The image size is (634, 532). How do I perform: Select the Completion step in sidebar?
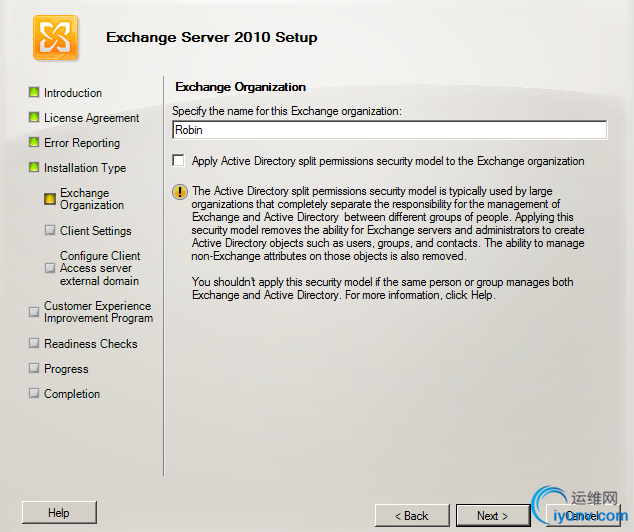pyautogui.click(x=72, y=394)
